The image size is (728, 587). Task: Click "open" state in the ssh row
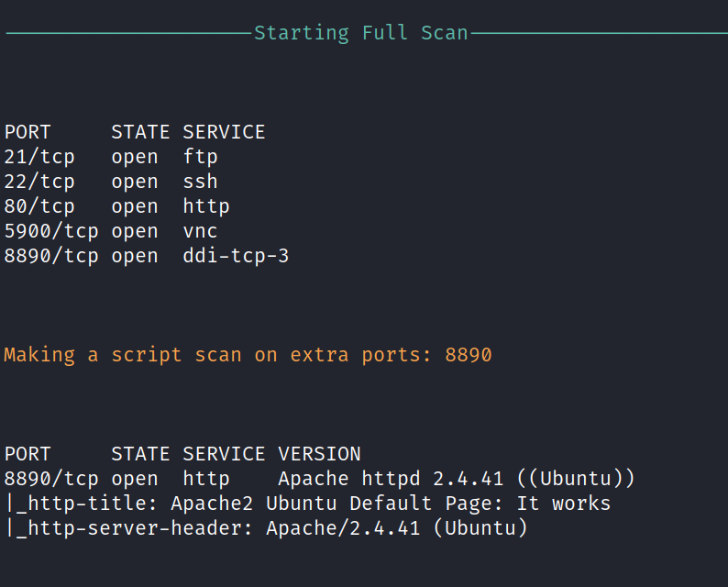135,182
